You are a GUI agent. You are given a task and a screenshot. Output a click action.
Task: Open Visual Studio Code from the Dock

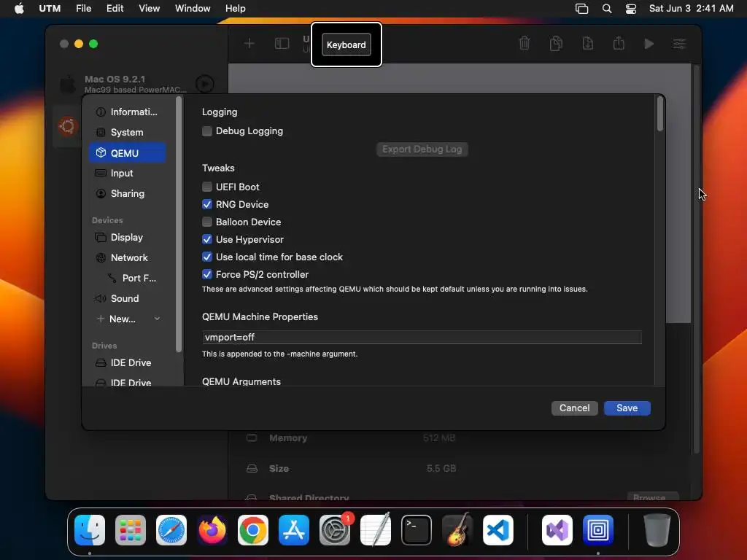click(498, 530)
